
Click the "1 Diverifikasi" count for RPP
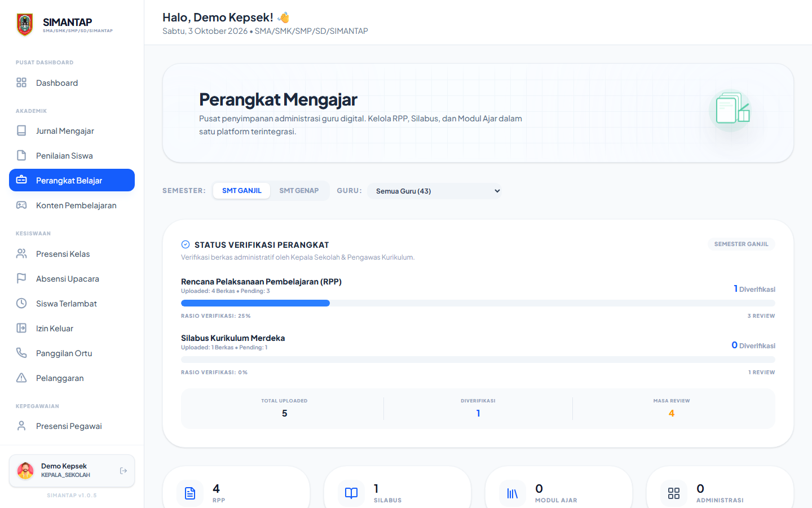[x=754, y=289]
